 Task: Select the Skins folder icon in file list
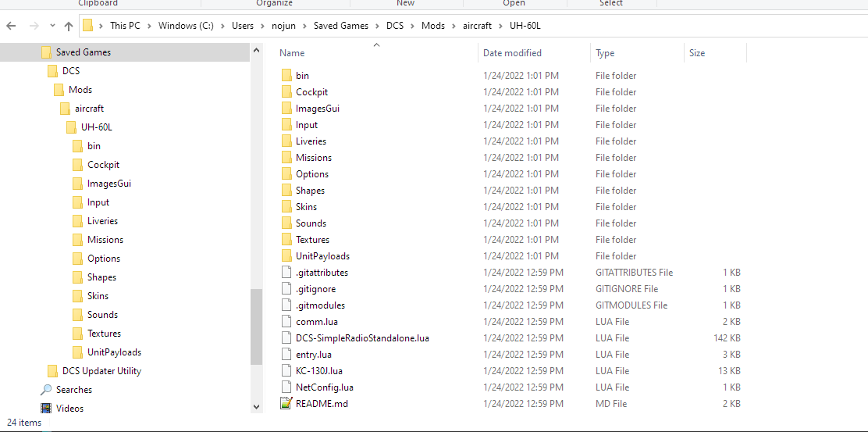pyautogui.click(x=286, y=206)
